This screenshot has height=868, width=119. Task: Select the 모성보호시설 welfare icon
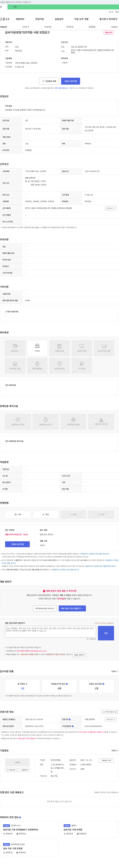point(59,366)
